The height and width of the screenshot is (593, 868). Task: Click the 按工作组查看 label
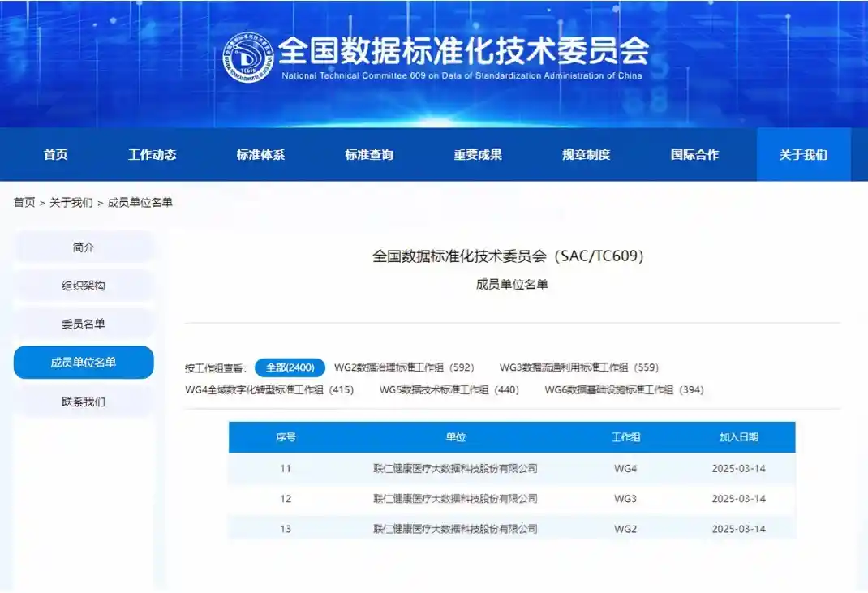pos(215,368)
